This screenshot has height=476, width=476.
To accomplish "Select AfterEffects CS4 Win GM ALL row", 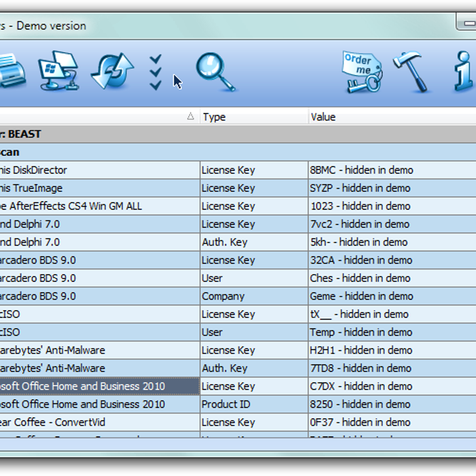I will tap(238, 206).
